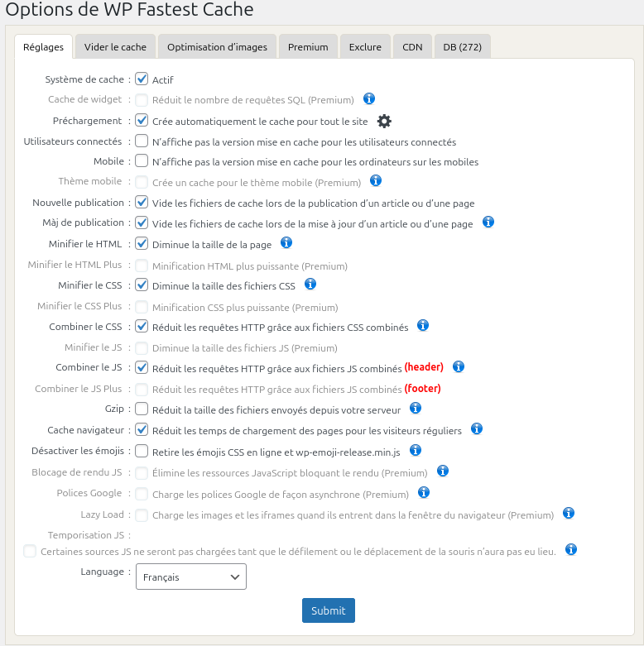Open the Préchargement gear settings icon
This screenshot has width=644, height=646.
(x=384, y=121)
